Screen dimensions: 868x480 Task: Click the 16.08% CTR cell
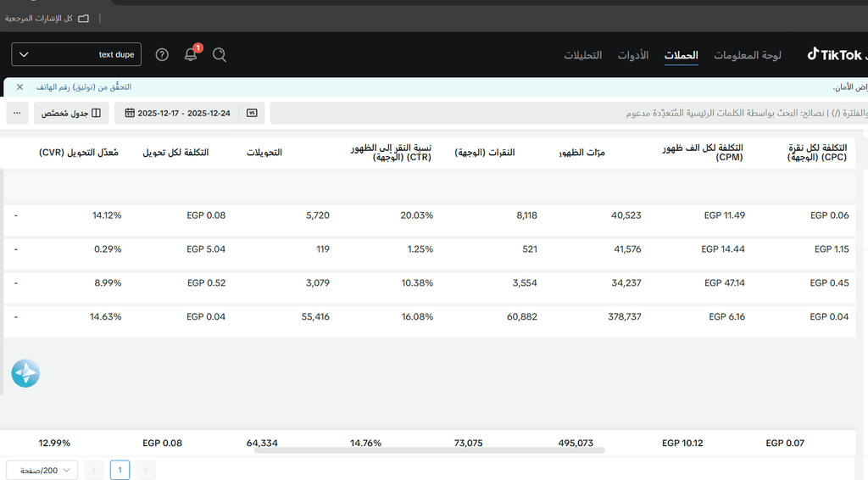417,316
